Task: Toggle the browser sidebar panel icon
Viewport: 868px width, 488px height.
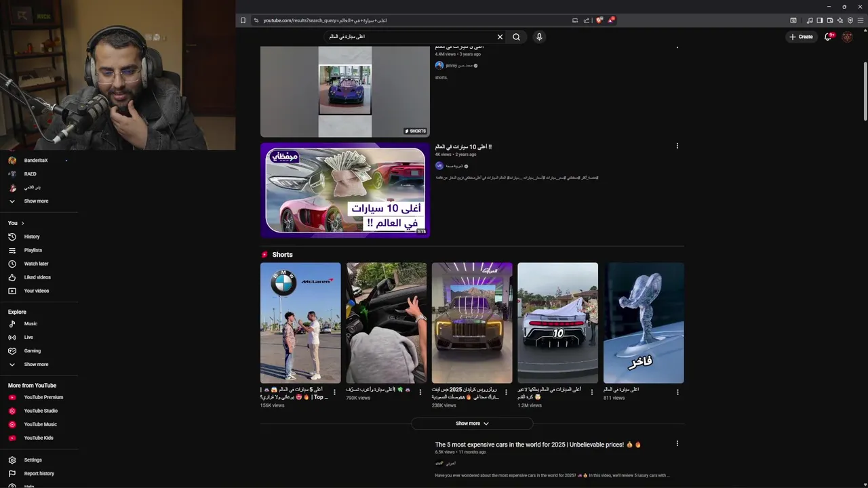Action: [x=820, y=20]
